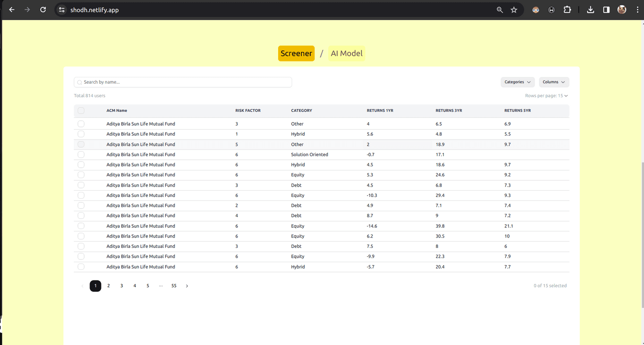Go back to previous browser page
Image resolution: width=644 pixels, height=345 pixels.
click(12, 9)
